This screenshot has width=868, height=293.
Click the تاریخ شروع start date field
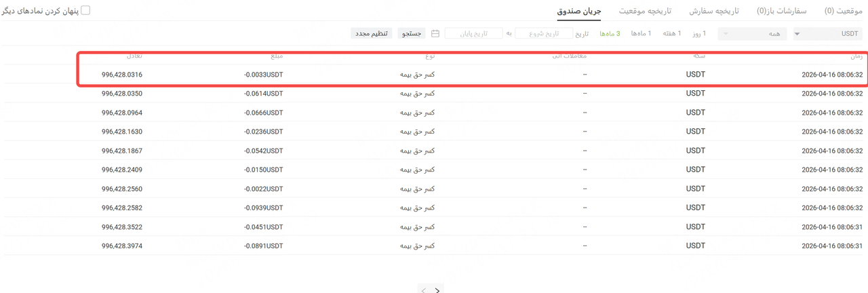(543, 33)
